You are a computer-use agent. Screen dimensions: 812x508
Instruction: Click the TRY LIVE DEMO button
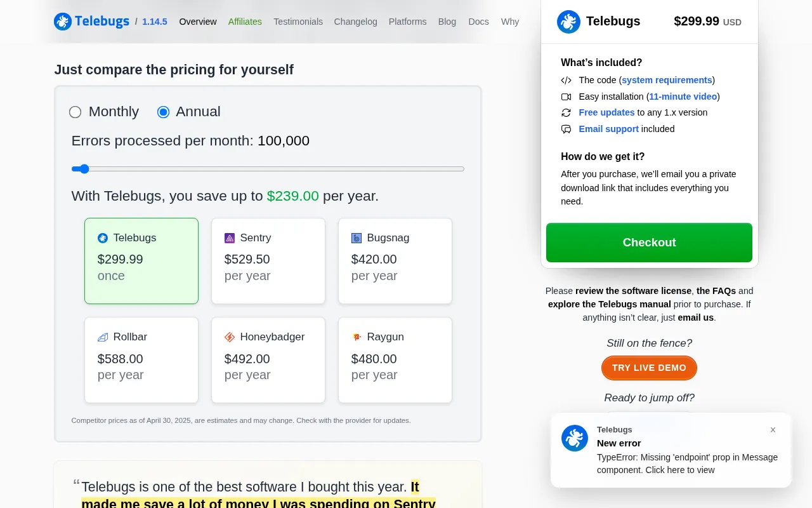(649, 368)
